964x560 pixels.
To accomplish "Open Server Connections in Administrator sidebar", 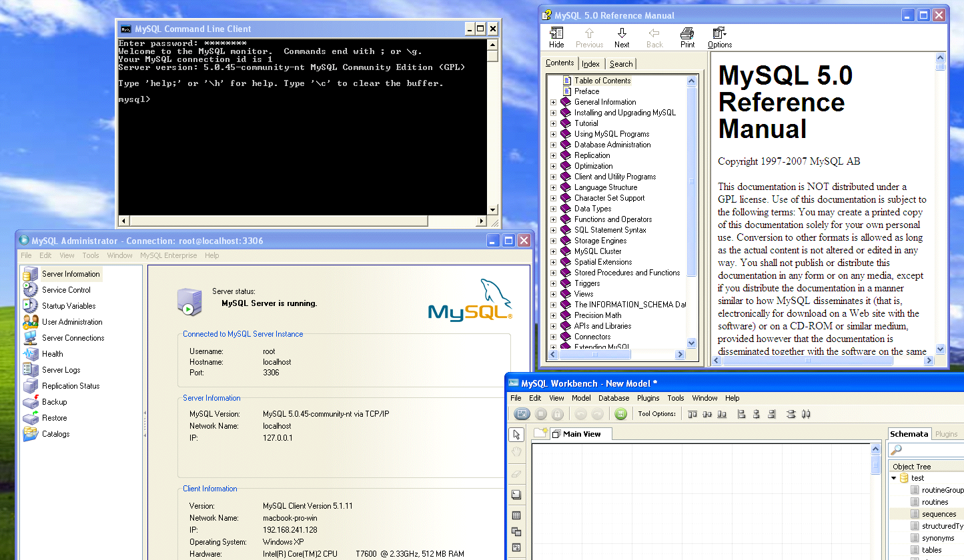I will 73,338.
